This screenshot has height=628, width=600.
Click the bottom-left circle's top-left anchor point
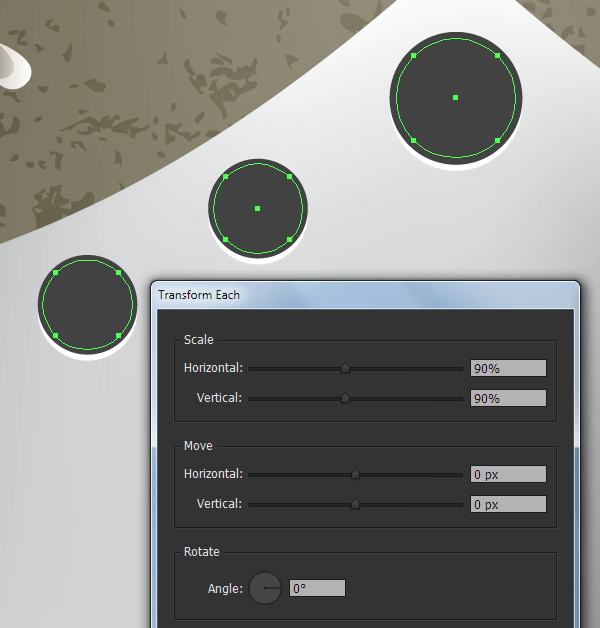click(56, 272)
